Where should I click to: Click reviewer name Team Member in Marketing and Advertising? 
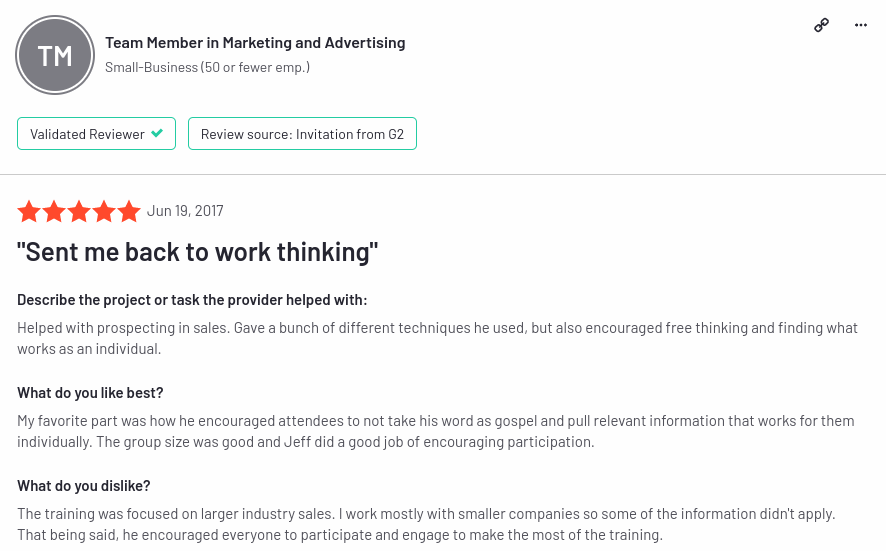pyautogui.click(x=255, y=43)
